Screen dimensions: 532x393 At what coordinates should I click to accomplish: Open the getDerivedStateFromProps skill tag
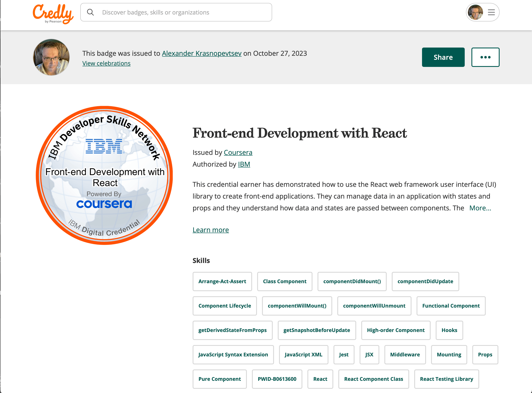233,330
